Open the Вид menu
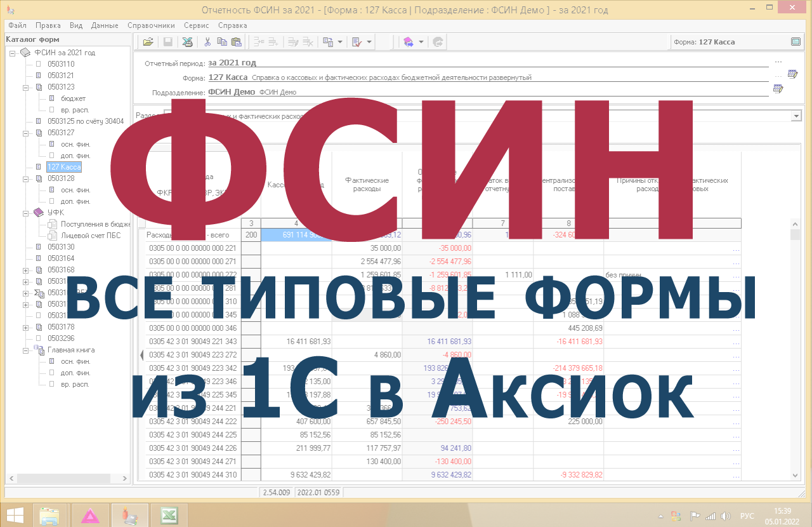Screen dimensions: 812x527 [x=76, y=25]
